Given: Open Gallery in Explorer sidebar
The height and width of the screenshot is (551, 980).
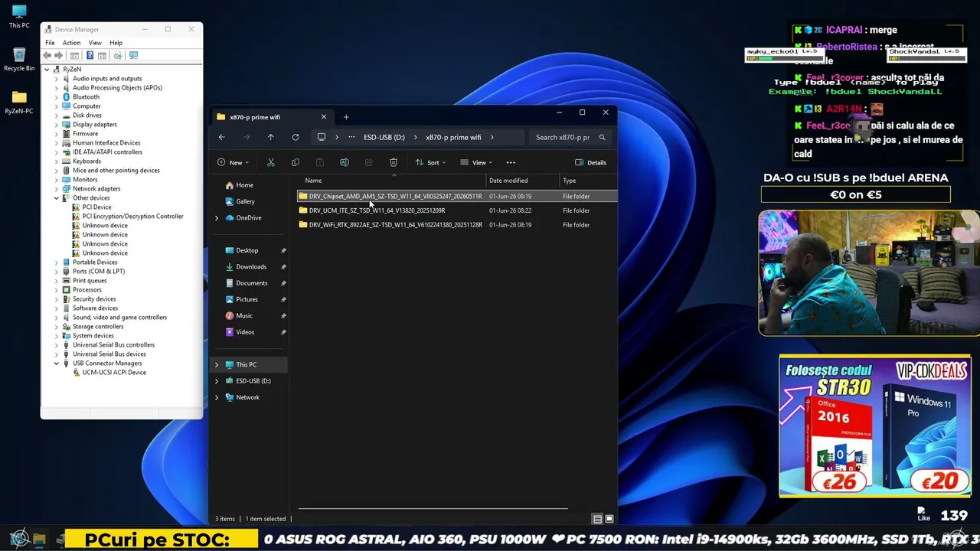Looking at the screenshot, I should (245, 201).
